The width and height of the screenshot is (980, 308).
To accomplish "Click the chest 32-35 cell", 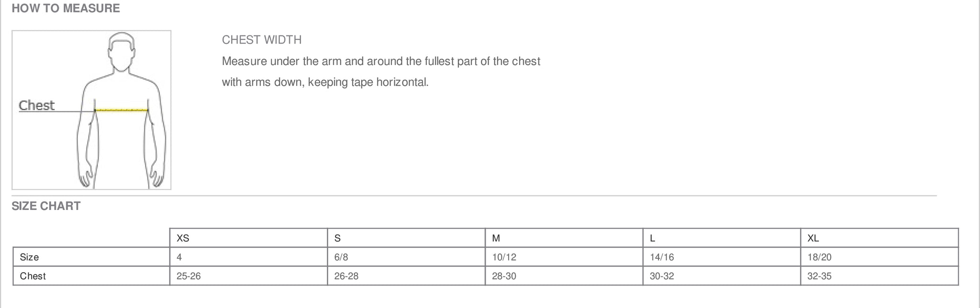I will pos(880,276).
